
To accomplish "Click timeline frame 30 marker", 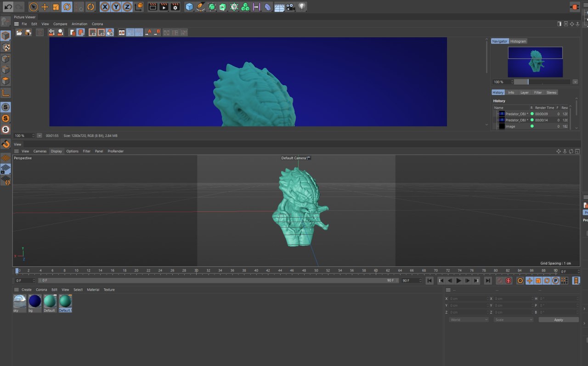I will point(197,271).
